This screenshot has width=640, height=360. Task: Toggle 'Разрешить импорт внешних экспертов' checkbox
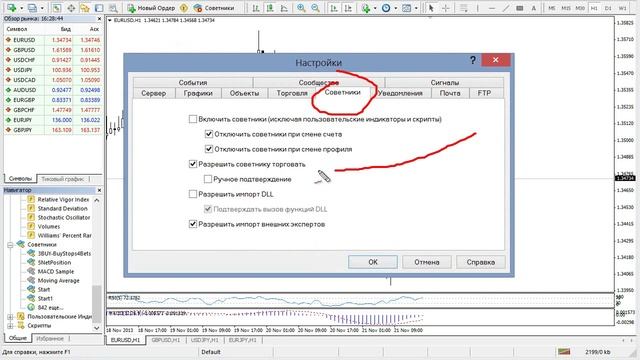pyautogui.click(x=193, y=224)
